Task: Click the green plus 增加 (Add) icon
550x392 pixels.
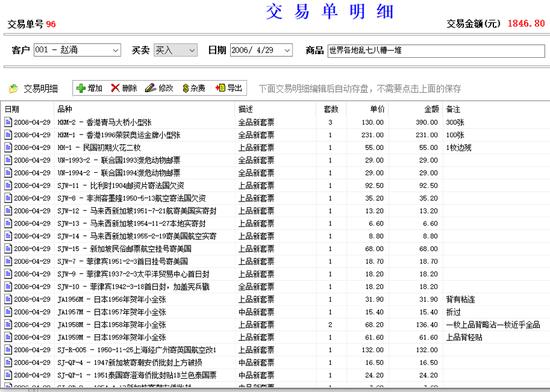Action: click(x=81, y=88)
